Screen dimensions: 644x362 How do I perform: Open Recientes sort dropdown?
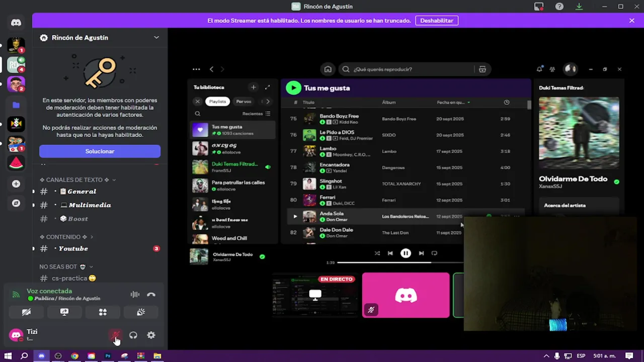pos(256,114)
